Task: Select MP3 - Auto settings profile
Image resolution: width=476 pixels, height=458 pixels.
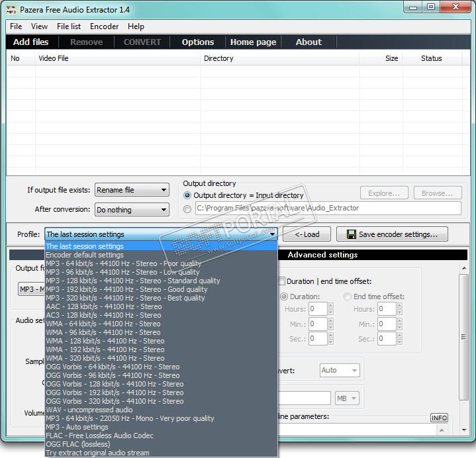Action: coord(161,427)
